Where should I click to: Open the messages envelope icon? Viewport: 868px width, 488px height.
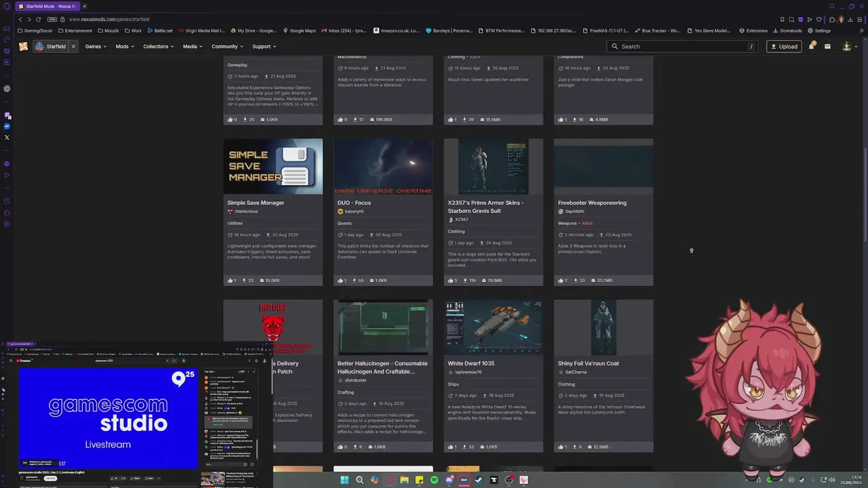click(827, 46)
